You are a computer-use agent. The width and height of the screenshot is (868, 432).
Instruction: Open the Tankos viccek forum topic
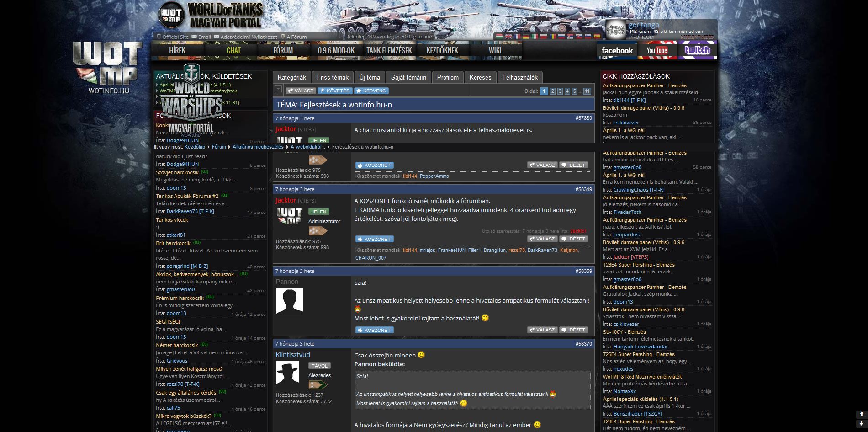click(x=172, y=220)
